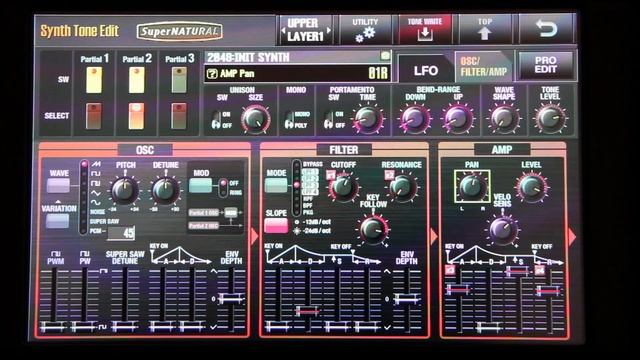Image resolution: width=640 pixels, height=360 pixels.
Task: Tap the filter MODE button
Action: click(276, 185)
